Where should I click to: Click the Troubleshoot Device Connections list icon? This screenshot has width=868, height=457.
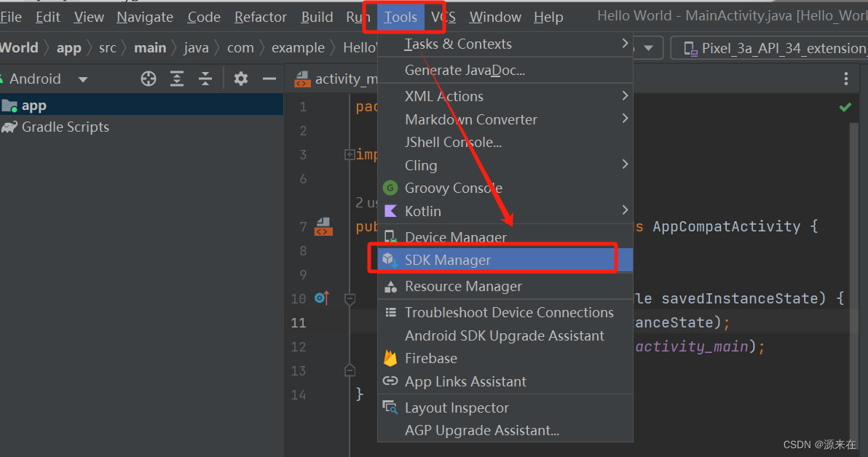(390, 313)
